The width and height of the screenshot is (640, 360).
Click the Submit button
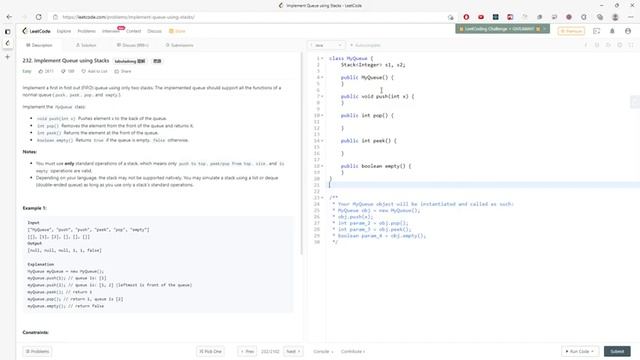617,351
